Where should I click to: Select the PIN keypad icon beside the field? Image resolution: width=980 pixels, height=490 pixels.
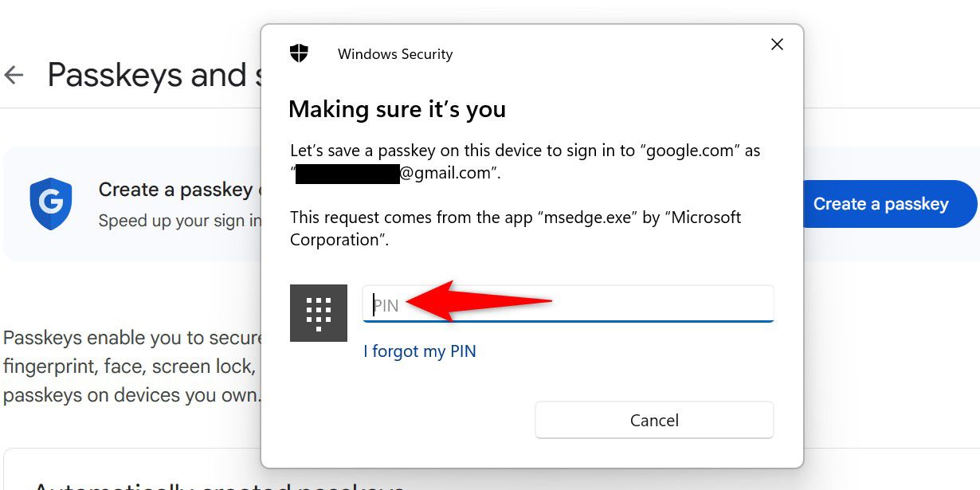coord(319,313)
